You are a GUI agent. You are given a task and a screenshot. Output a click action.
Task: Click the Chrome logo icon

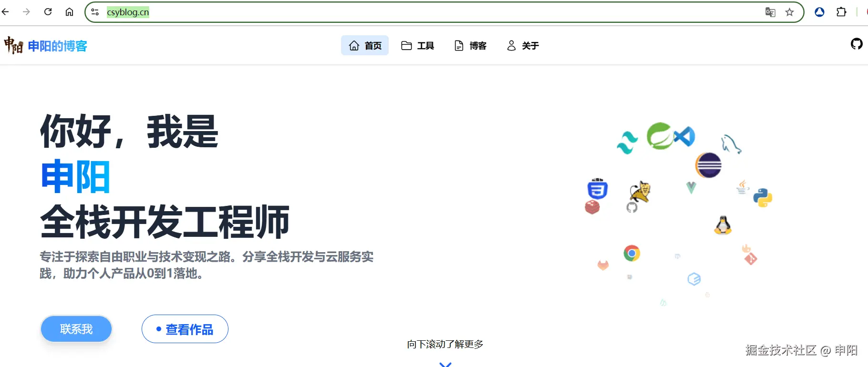pyautogui.click(x=632, y=253)
